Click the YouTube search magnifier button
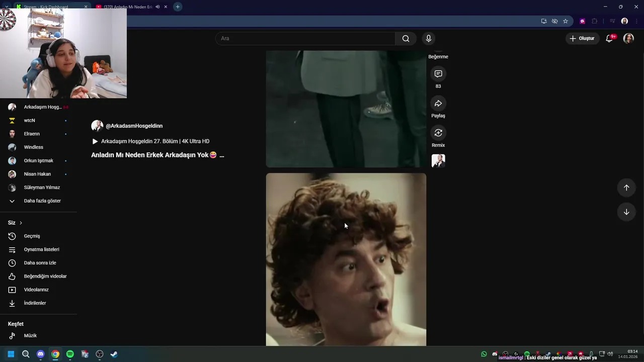Image resolution: width=644 pixels, height=362 pixels. [x=406, y=38]
